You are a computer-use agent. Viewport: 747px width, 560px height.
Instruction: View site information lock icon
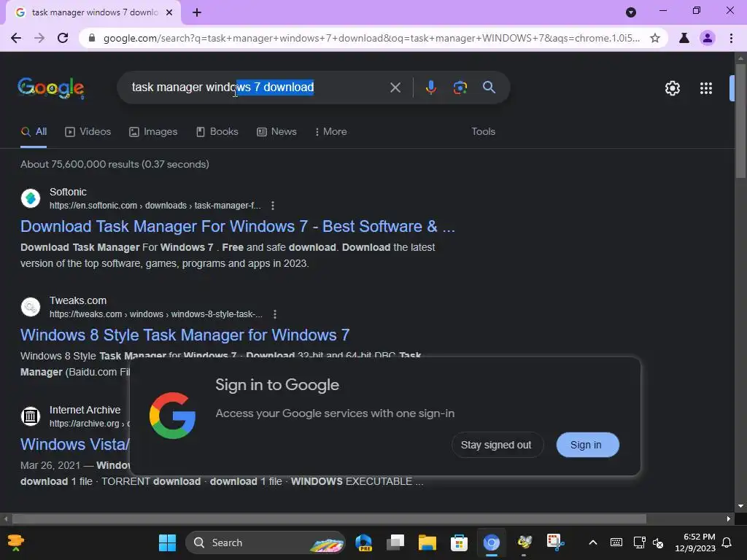click(92, 38)
